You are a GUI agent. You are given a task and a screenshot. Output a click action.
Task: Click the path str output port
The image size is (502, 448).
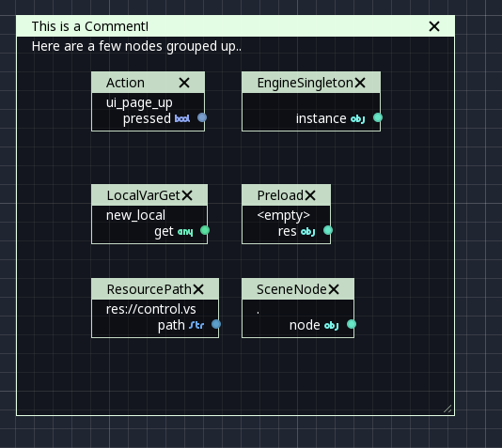coord(216,324)
